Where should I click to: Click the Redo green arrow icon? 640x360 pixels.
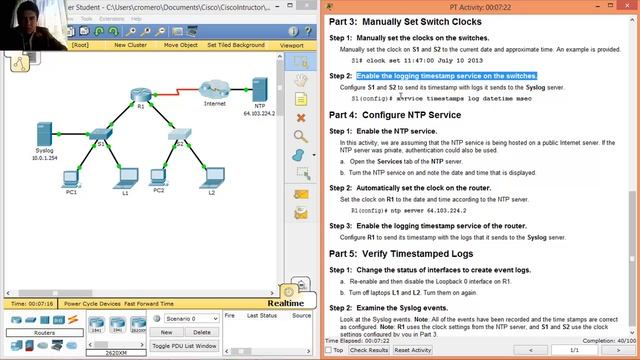pos(114,31)
